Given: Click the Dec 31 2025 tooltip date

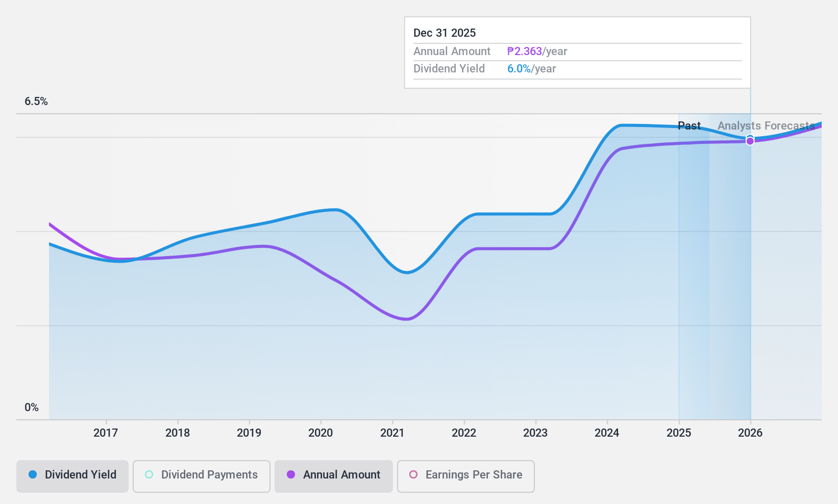Looking at the screenshot, I should (445, 33).
